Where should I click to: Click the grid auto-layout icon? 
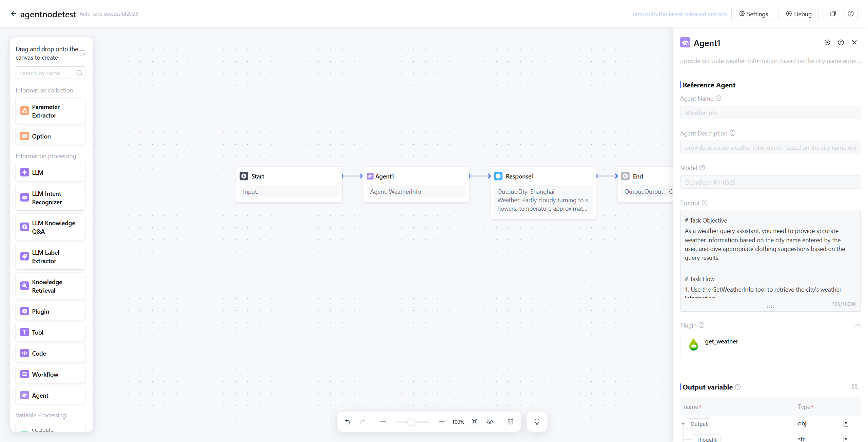pyautogui.click(x=510, y=422)
